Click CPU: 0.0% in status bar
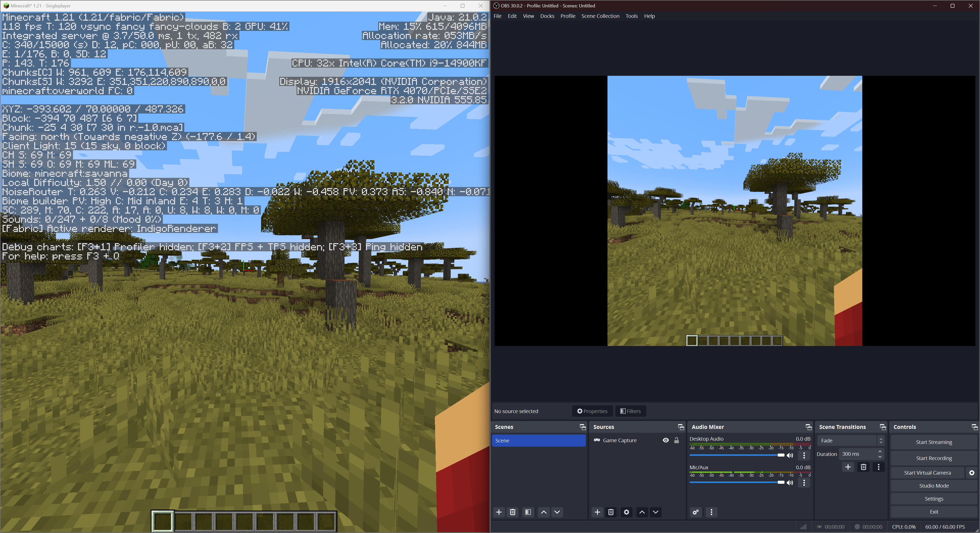Screen dimensions: 980x533 [903, 527]
